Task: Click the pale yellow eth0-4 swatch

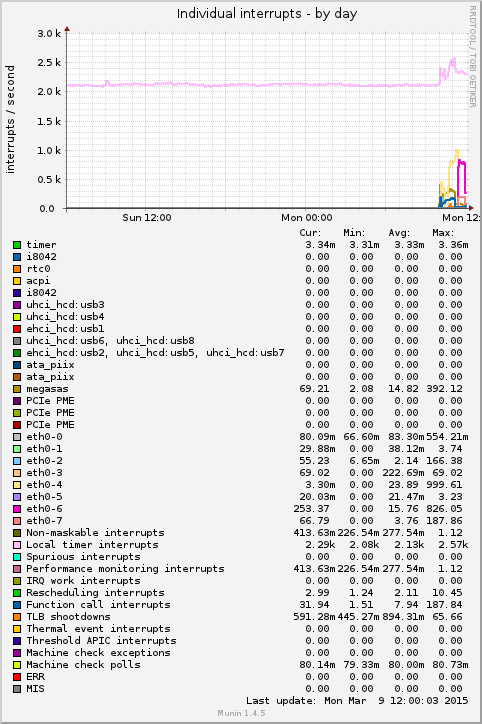Action: click(x=17, y=485)
